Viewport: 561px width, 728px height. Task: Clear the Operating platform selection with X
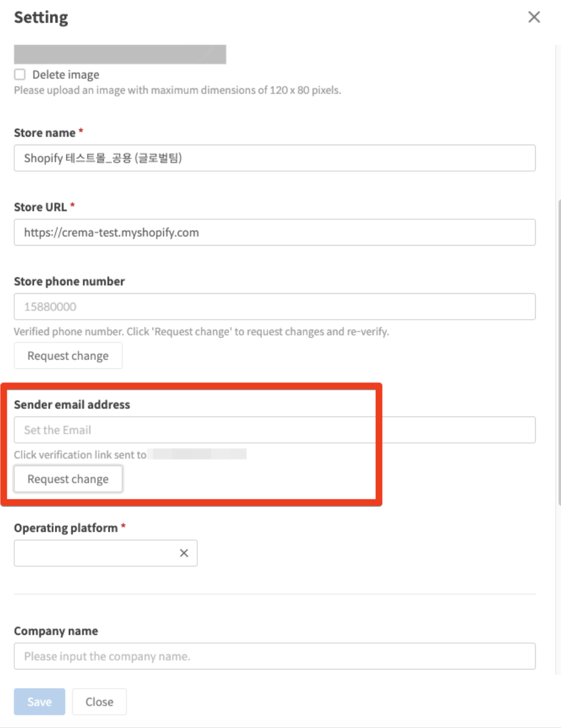tap(184, 553)
